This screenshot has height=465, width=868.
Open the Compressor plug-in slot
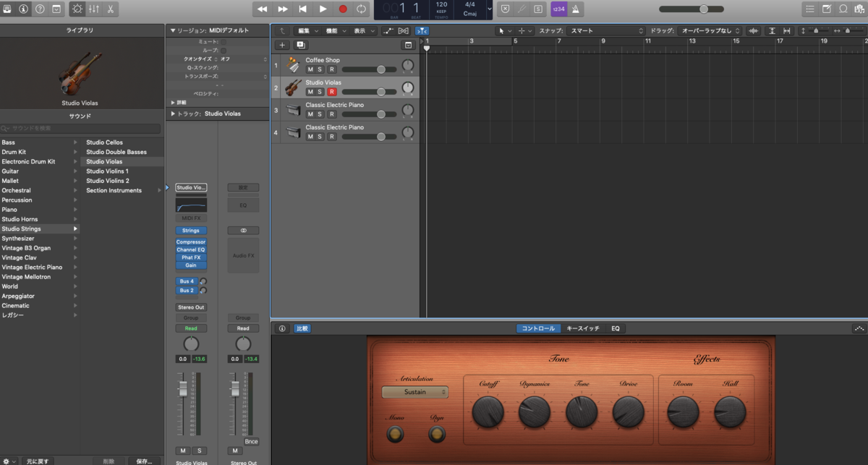pyautogui.click(x=191, y=242)
